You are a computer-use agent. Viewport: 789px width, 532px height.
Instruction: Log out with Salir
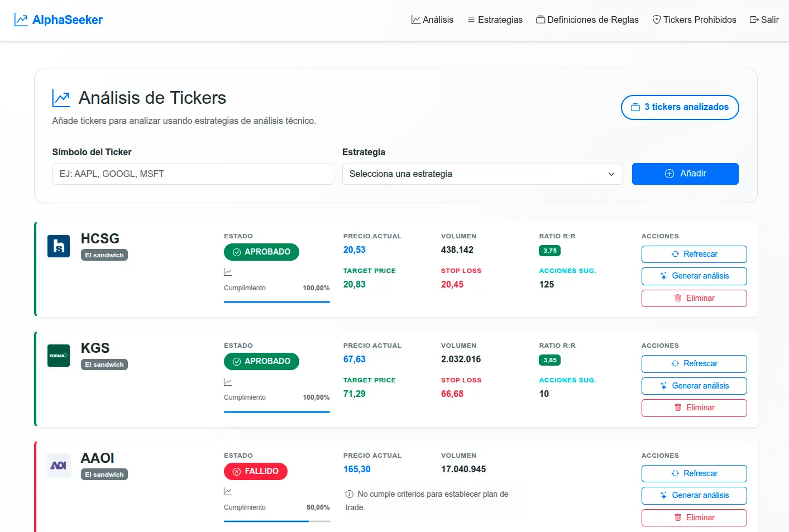pyautogui.click(x=764, y=20)
